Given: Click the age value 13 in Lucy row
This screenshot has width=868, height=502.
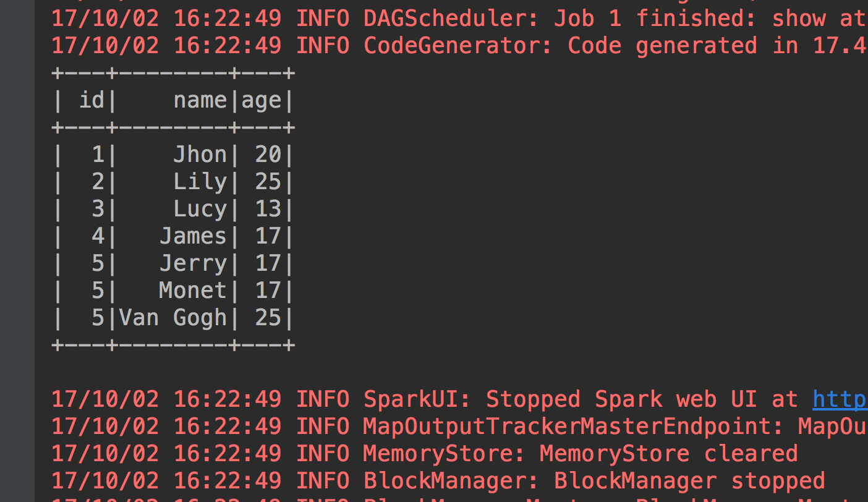Looking at the screenshot, I should [x=268, y=209].
